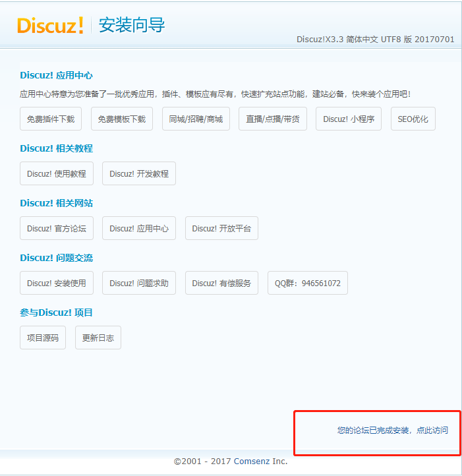Screen dimensions: 462x476
Task: Click the Discuz! 相关教程 heading
Action: [x=57, y=148]
